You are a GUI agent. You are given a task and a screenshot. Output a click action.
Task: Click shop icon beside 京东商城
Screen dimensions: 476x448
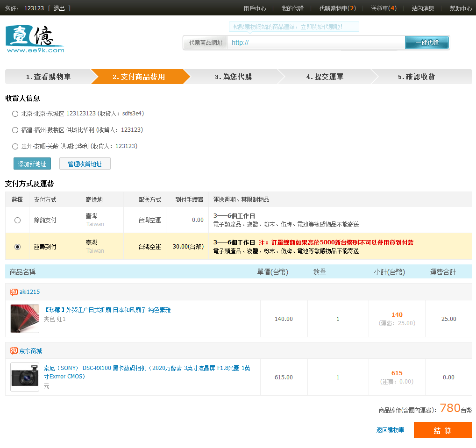(14, 351)
